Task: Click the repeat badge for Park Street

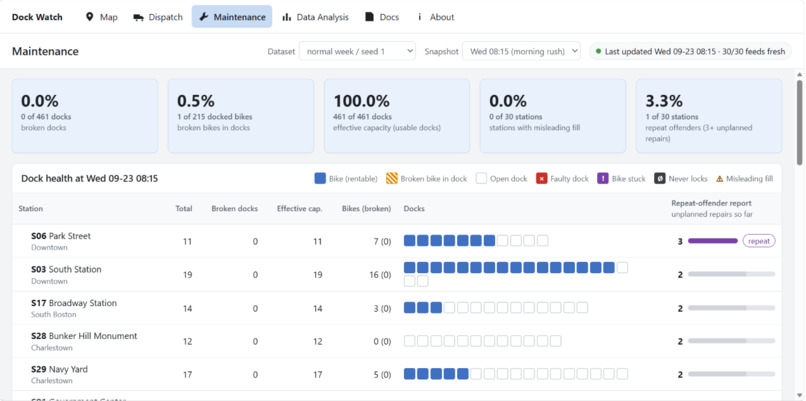Action: point(759,241)
